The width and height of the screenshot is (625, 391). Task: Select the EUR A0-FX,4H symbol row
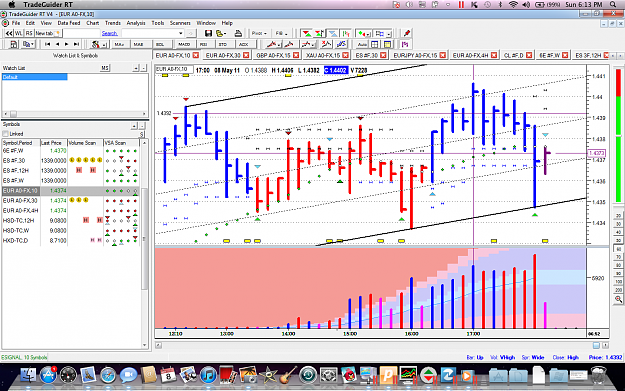pyautogui.click(x=70, y=210)
